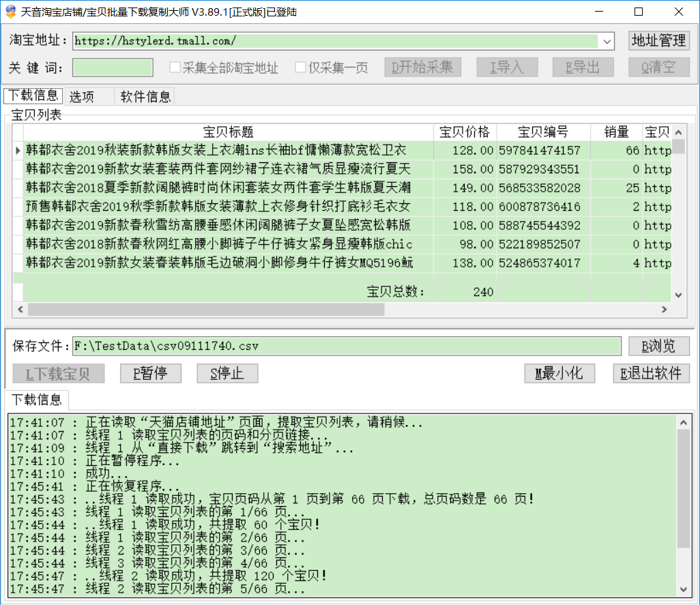700x605 pixels.
Task: Stop the task with S停止
Action: pos(228,374)
